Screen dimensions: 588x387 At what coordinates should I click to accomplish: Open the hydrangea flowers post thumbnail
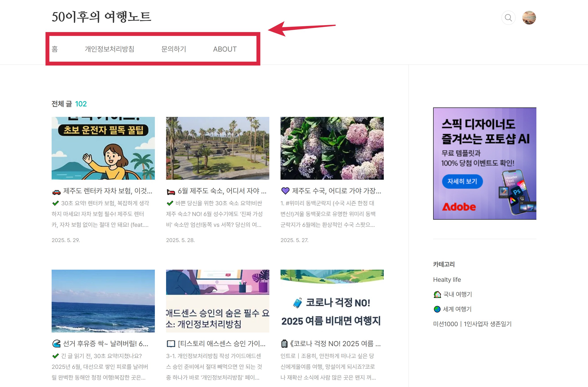332,148
